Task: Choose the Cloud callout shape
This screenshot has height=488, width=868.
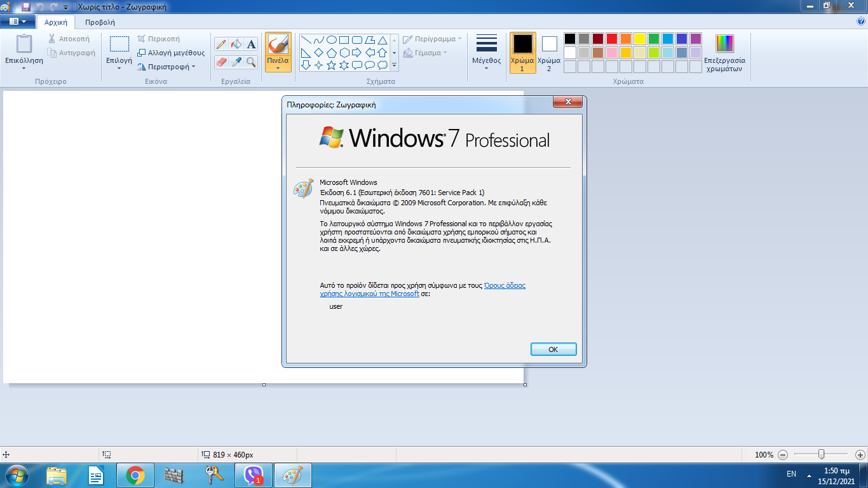Action: click(x=382, y=65)
